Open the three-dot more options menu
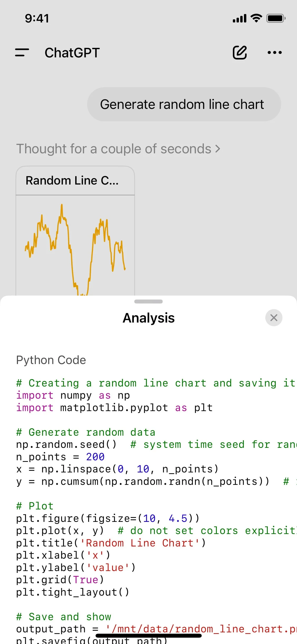297x644 pixels. click(x=275, y=52)
